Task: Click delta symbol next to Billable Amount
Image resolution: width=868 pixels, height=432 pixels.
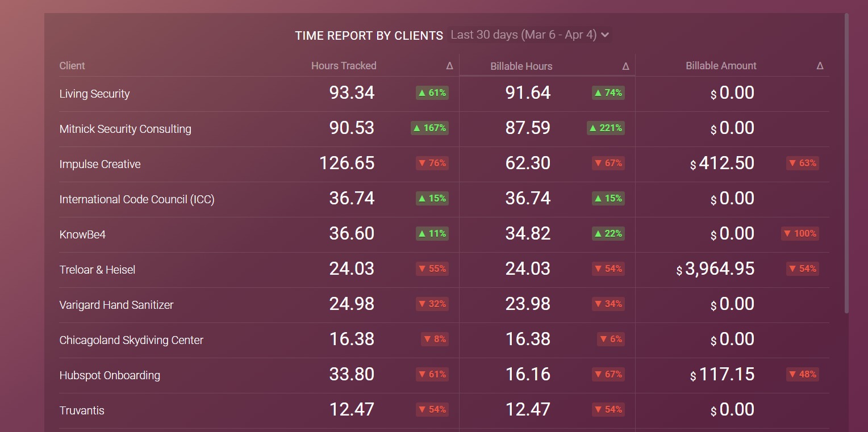Action: pyautogui.click(x=820, y=66)
